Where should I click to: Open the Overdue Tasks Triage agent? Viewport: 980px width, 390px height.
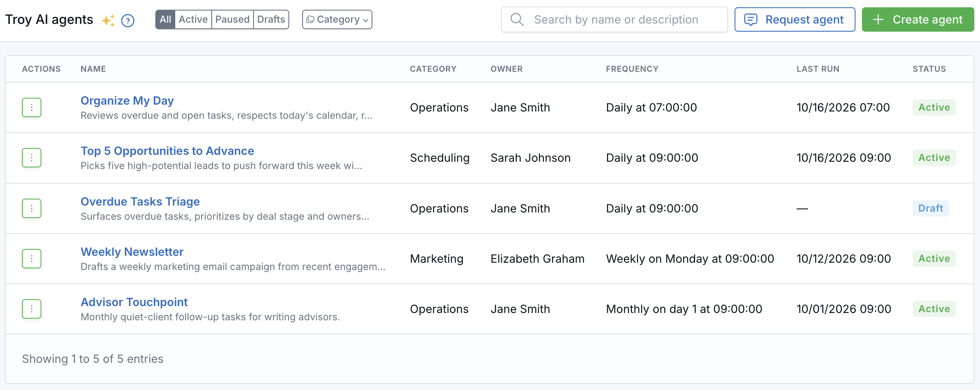(x=140, y=201)
